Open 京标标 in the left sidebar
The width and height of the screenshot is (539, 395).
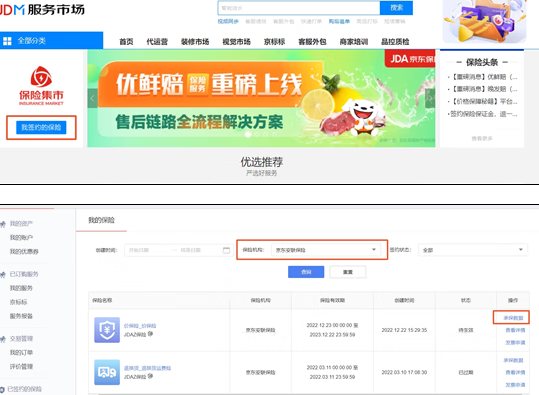point(19,302)
